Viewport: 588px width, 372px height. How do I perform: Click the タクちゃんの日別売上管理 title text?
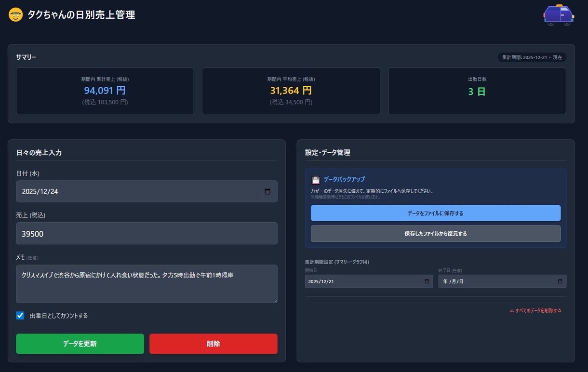click(81, 14)
